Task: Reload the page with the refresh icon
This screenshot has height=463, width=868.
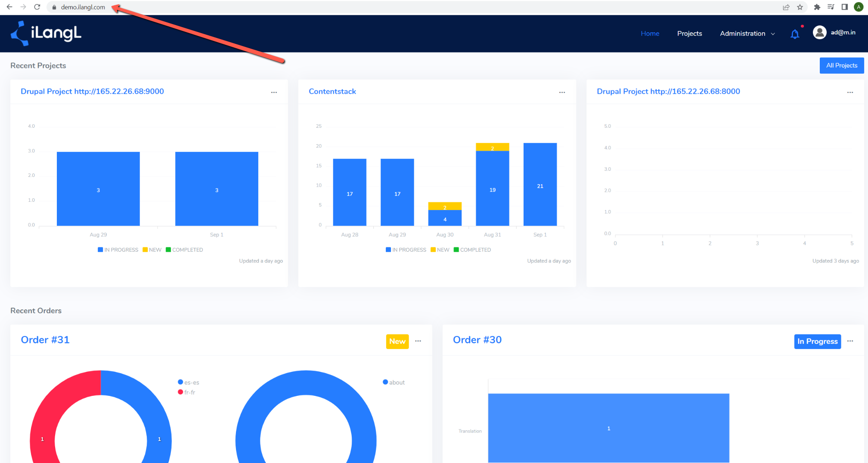Action: point(37,7)
